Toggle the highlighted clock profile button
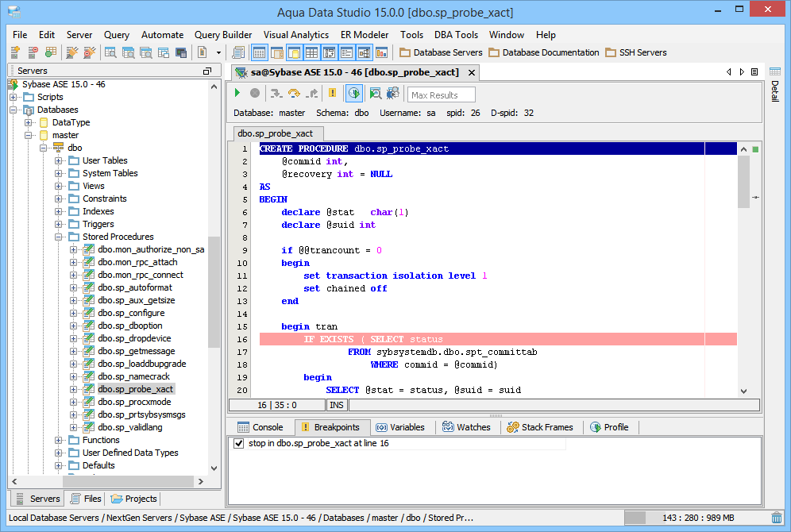Screen dimensions: 791x532 coord(354,94)
